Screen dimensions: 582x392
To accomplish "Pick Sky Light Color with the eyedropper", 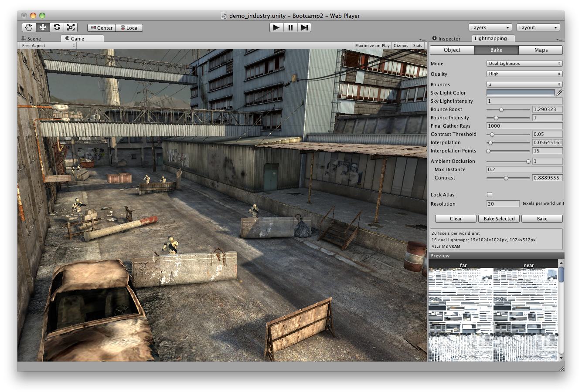I will 559,92.
